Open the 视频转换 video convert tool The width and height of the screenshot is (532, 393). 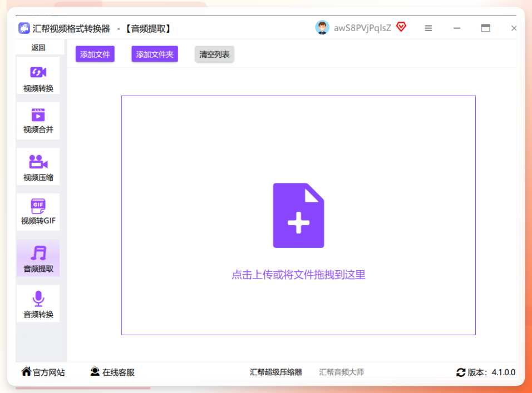point(38,75)
